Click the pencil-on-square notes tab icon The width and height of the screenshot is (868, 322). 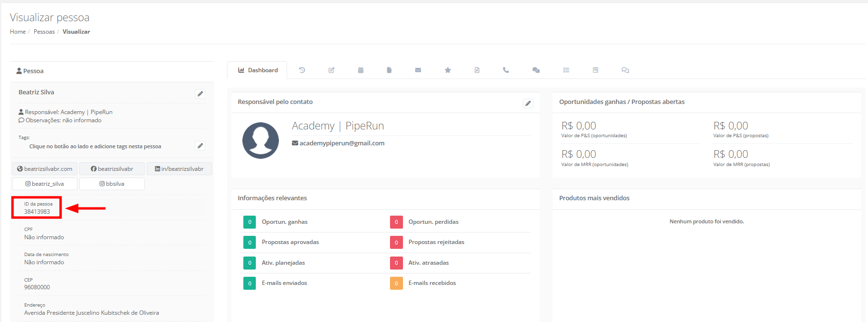coord(331,70)
